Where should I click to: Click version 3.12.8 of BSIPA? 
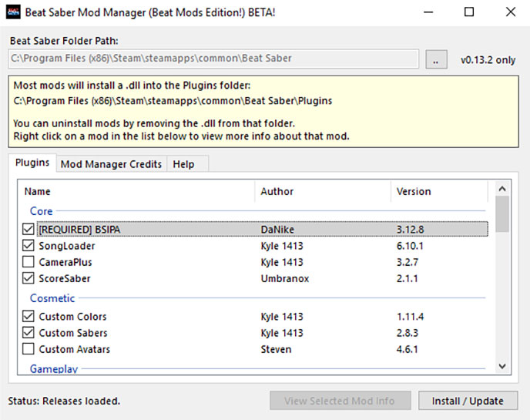(x=410, y=230)
